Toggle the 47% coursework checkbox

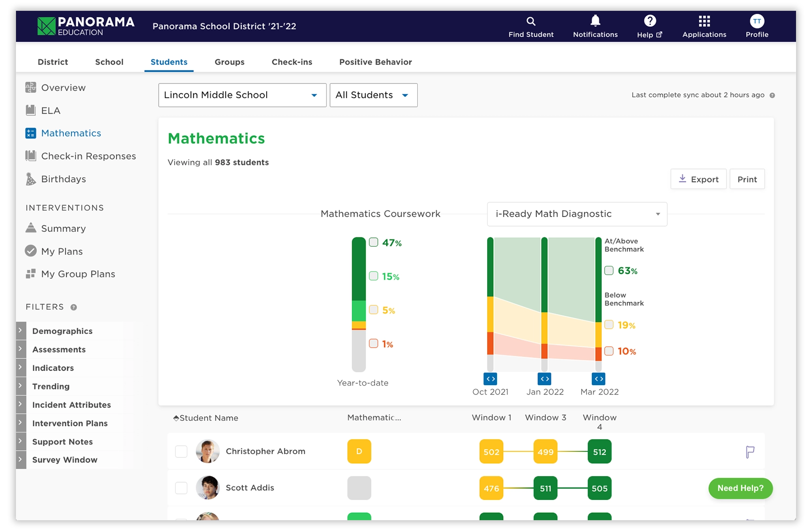(x=374, y=242)
